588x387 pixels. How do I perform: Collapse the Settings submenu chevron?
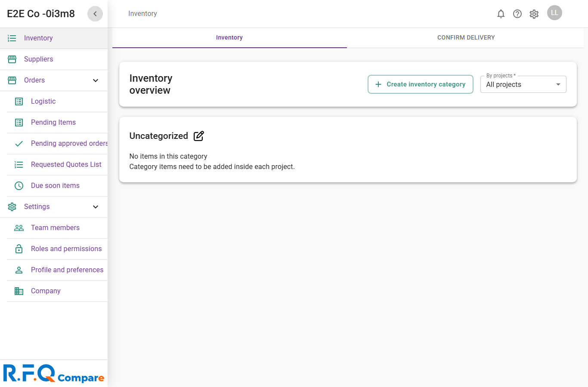[96, 207]
